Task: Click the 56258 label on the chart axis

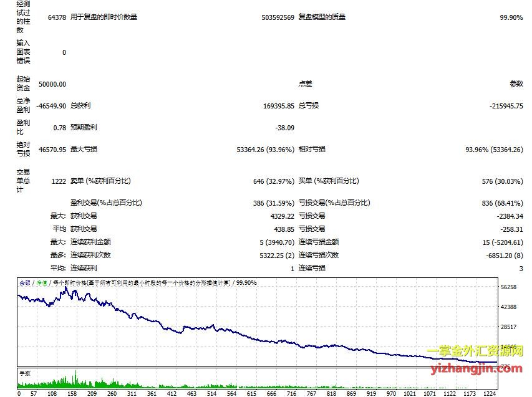Action: (508, 287)
